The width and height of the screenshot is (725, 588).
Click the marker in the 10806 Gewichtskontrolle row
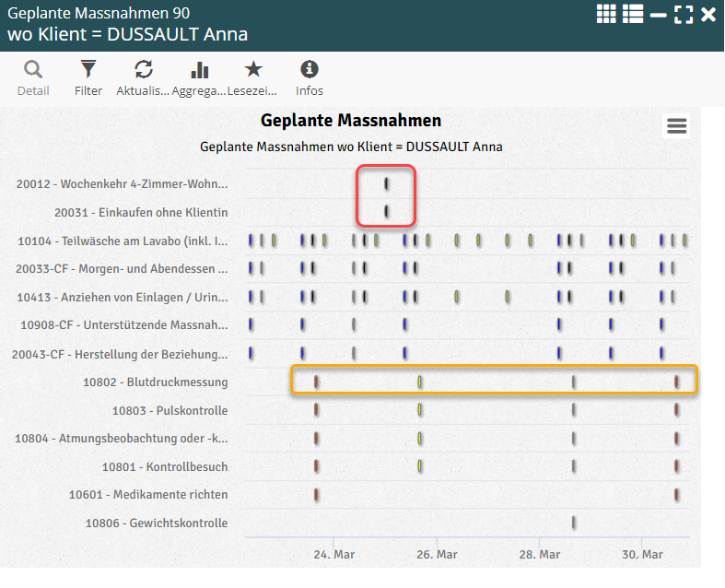point(574,523)
